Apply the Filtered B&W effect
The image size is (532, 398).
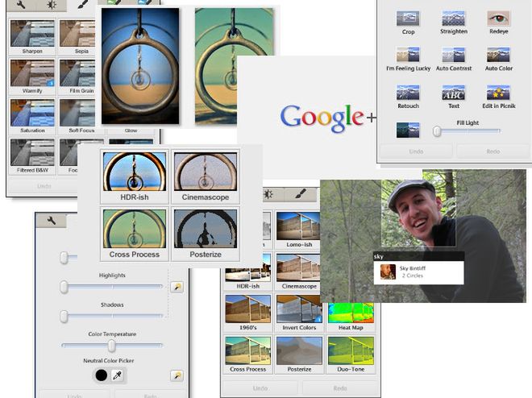(32, 156)
